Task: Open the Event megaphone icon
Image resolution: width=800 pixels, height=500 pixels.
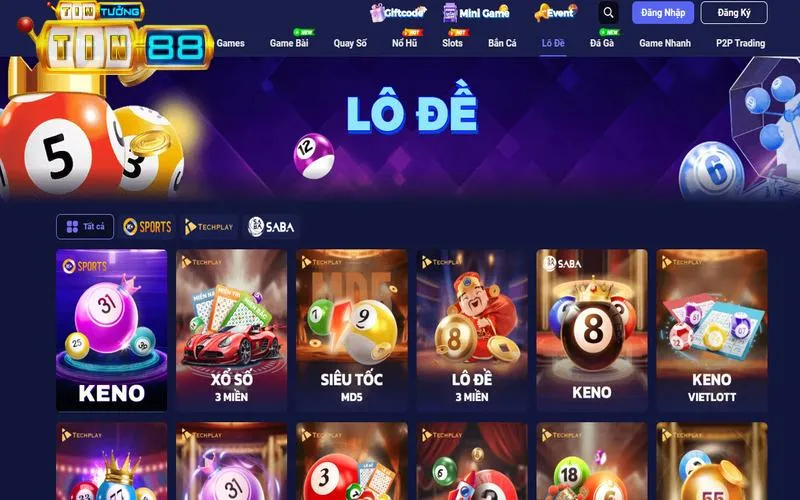Action: (540, 13)
